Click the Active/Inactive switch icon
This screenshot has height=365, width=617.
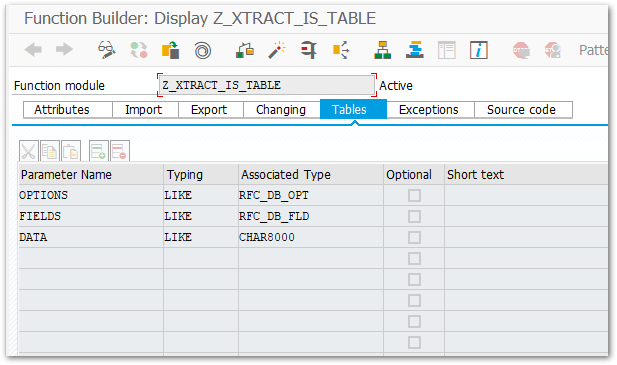point(139,50)
